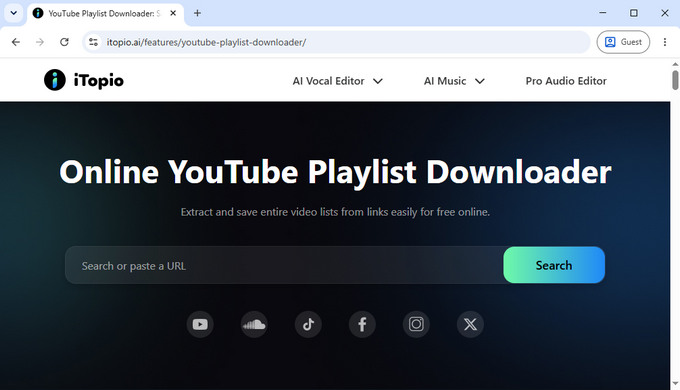The height and width of the screenshot is (390, 680).
Task: Click the Search or paste a URL field
Action: tap(284, 265)
